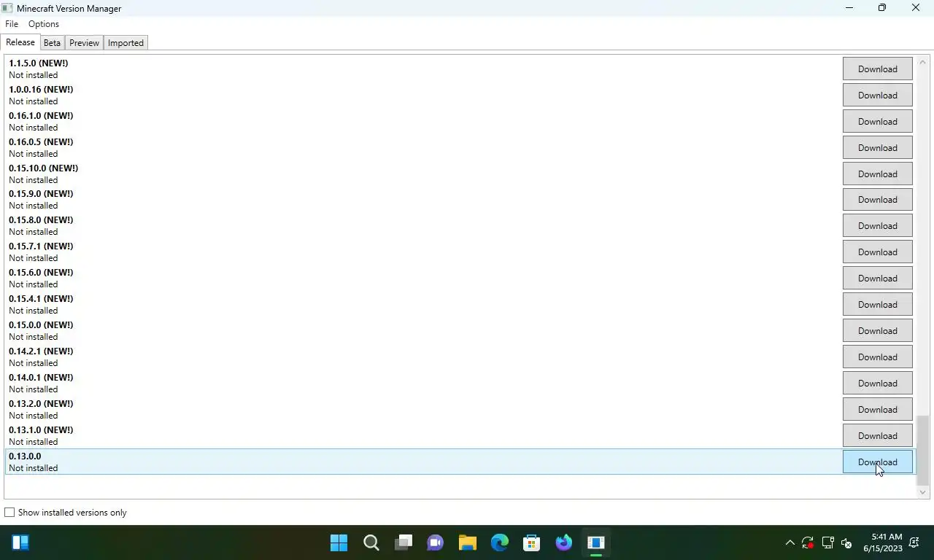Screen dimensions: 934x560
Task: Download version 0.14.0.1
Action: (878, 383)
